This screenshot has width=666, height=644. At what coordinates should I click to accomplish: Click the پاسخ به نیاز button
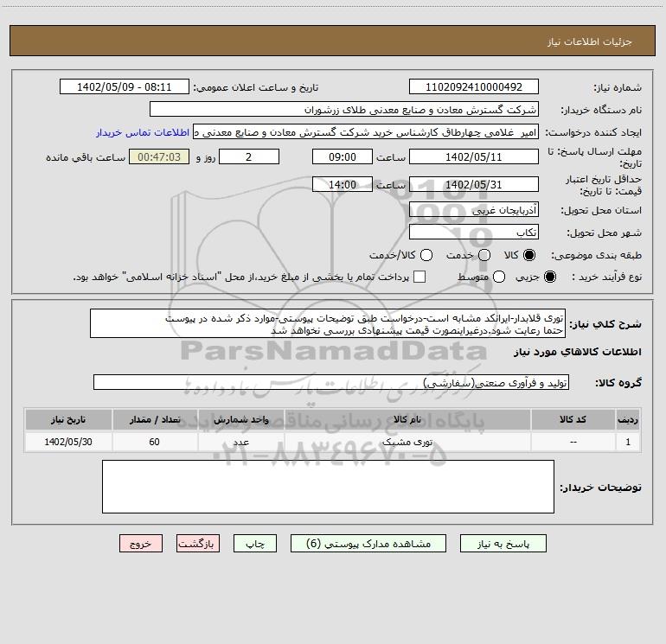(503, 544)
